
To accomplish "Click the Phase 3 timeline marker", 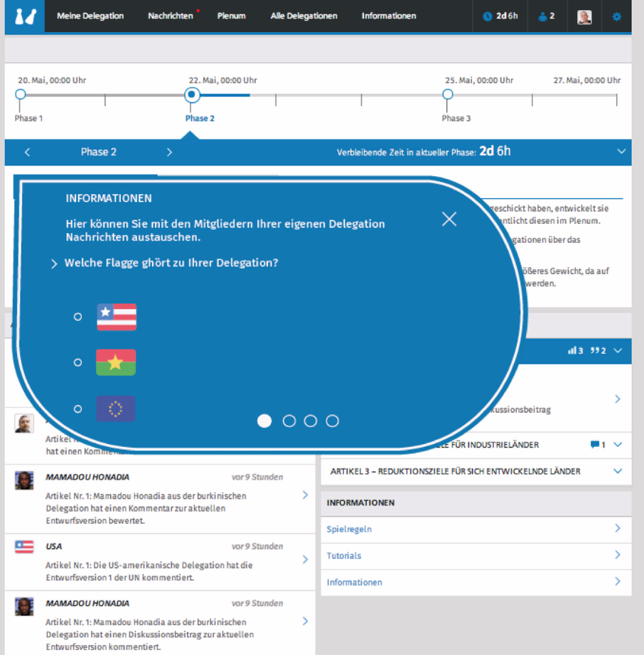I will [x=448, y=94].
